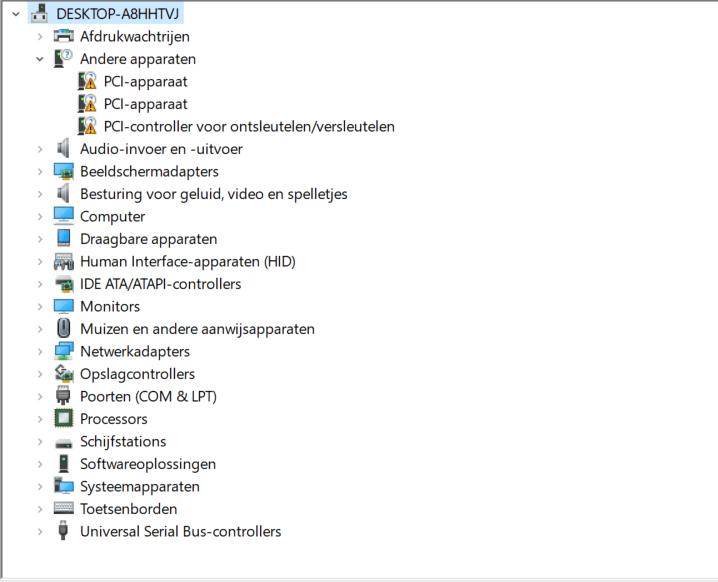Expand the Systeemapparaten category

click(x=40, y=486)
